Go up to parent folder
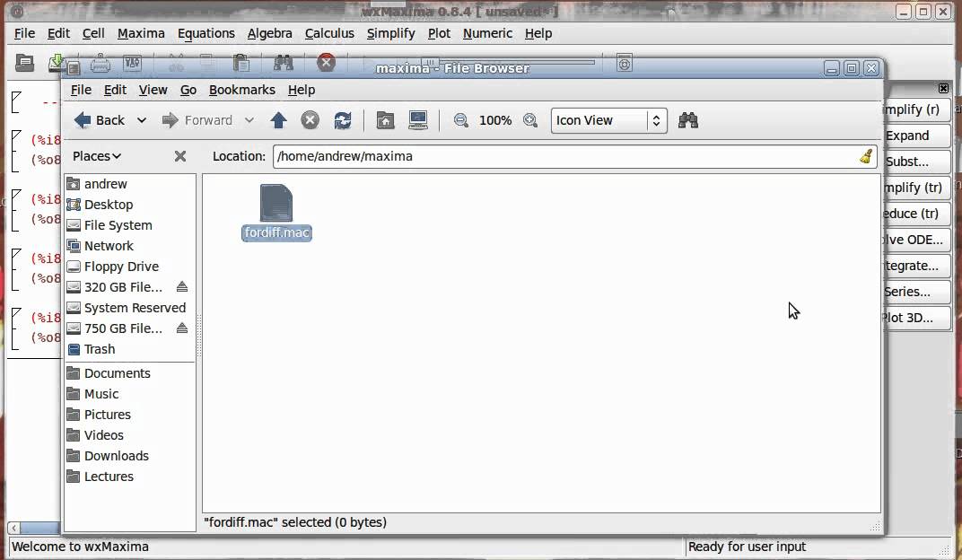Image resolution: width=962 pixels, height=560 pixels. coord(278,120)
